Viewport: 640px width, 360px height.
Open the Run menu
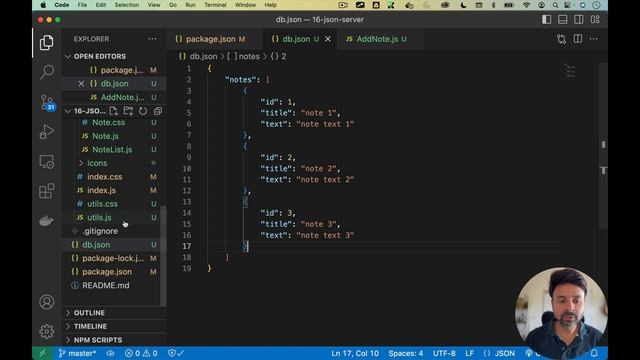pos(190,5)
